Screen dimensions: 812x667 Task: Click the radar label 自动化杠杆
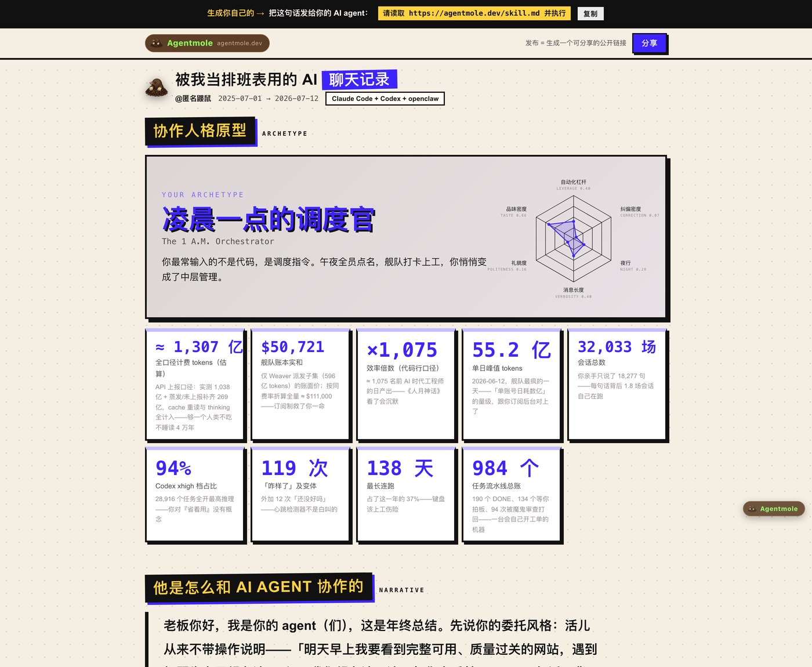click(574, 182)
